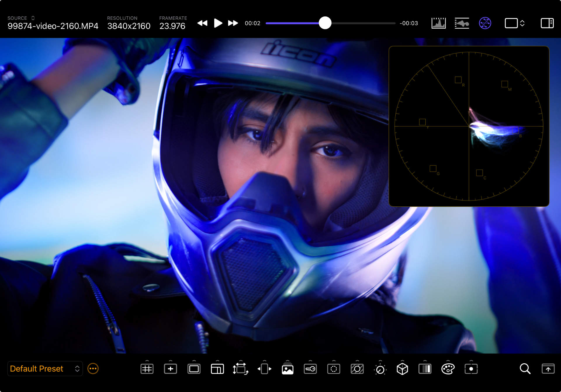The height and width of the screenshot is (392, 561).
Task: Click the rewind button
Action: pyautogui.click(x=202, y=23)
